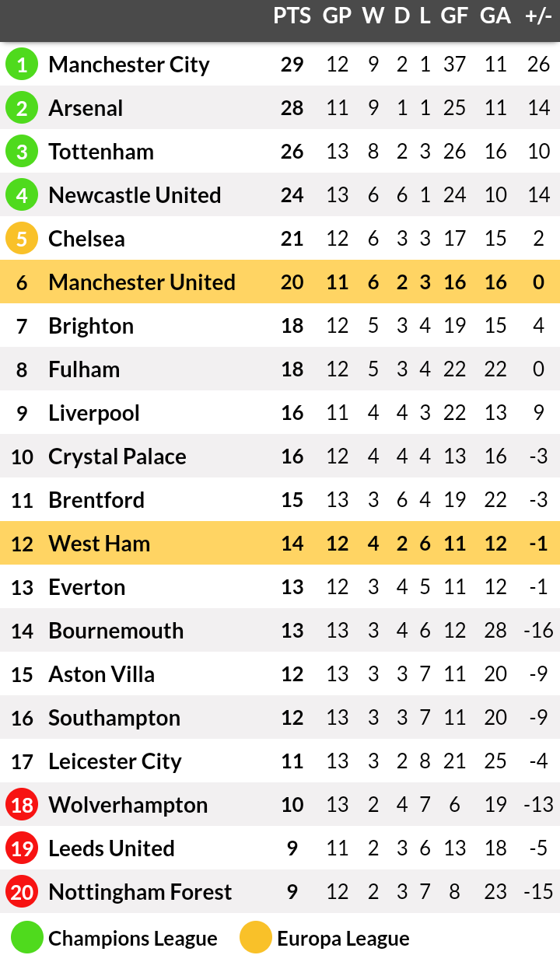Click Tottenham's green position 3 badge

point(22,152)
